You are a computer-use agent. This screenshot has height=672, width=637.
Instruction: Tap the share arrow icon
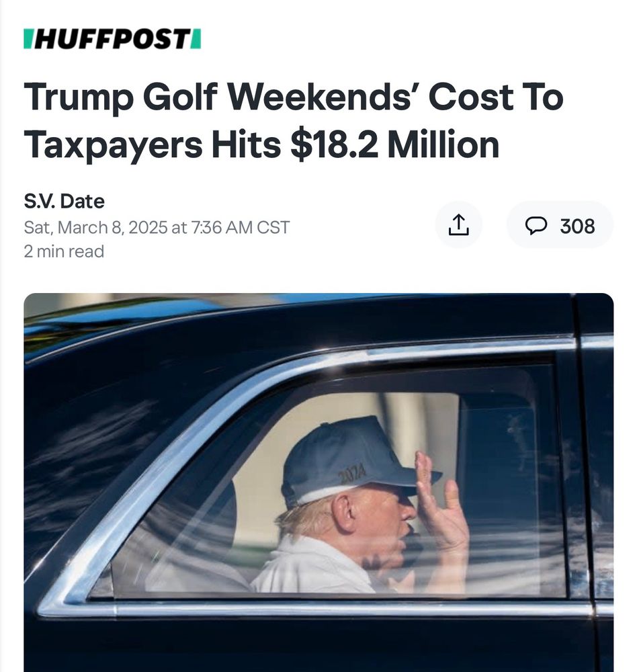(458, 225)
